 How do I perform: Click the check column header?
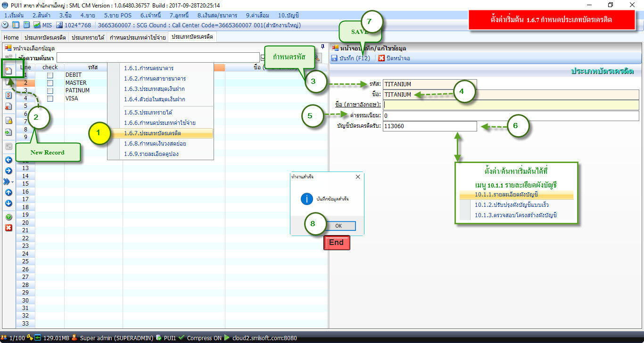pyautogui.click(x=50, y=67)
